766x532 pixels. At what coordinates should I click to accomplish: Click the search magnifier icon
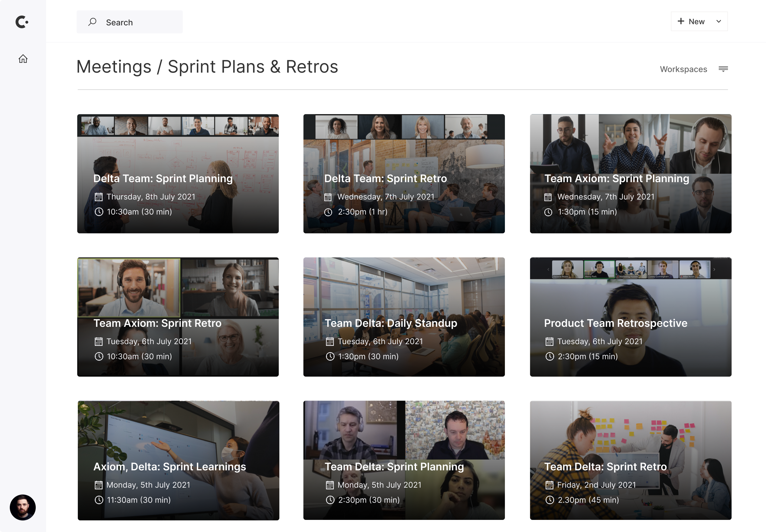92,22
